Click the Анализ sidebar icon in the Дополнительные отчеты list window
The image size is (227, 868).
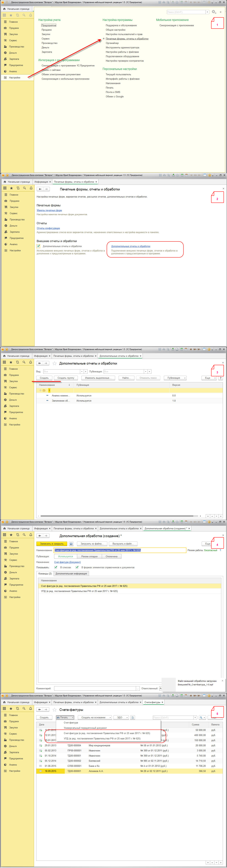coord(5,418)
